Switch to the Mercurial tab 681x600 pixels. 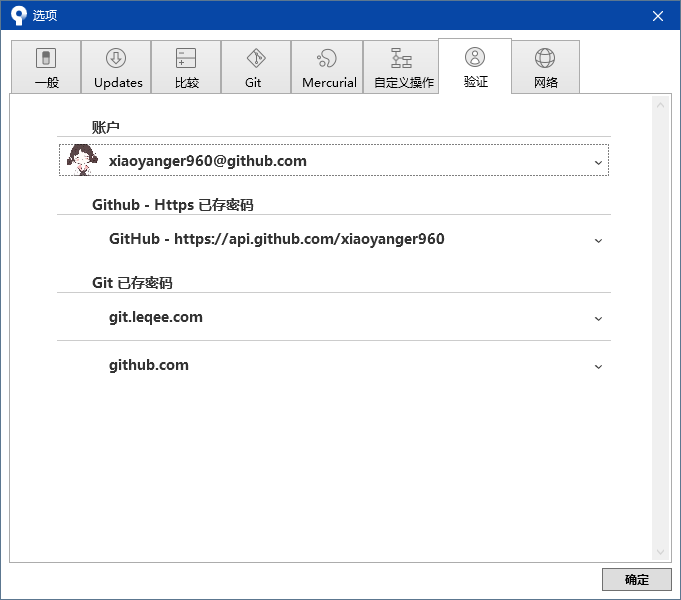pos(327,67)
